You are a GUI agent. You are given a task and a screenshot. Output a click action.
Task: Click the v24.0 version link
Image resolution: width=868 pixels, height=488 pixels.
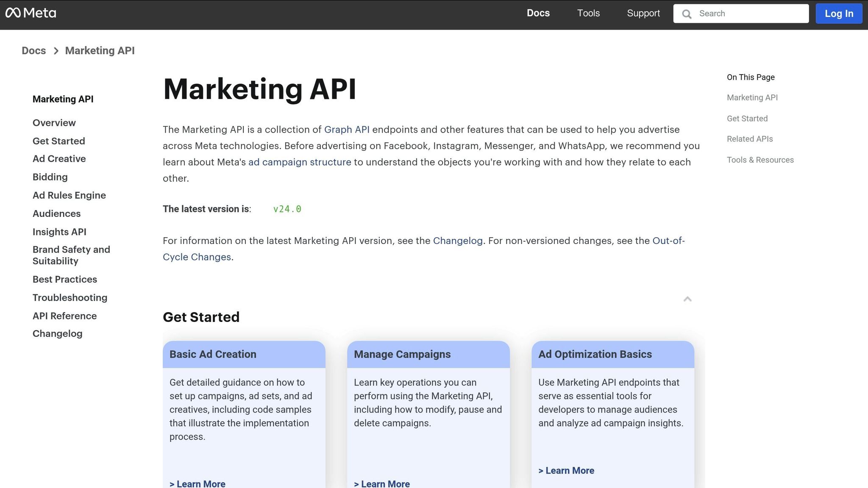point(287,209)
